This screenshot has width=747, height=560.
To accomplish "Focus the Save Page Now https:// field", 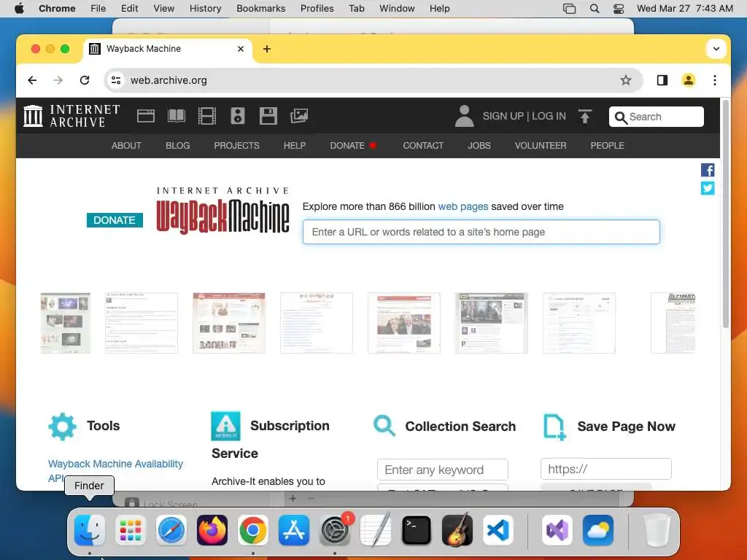I will click(x=606, y=469).
